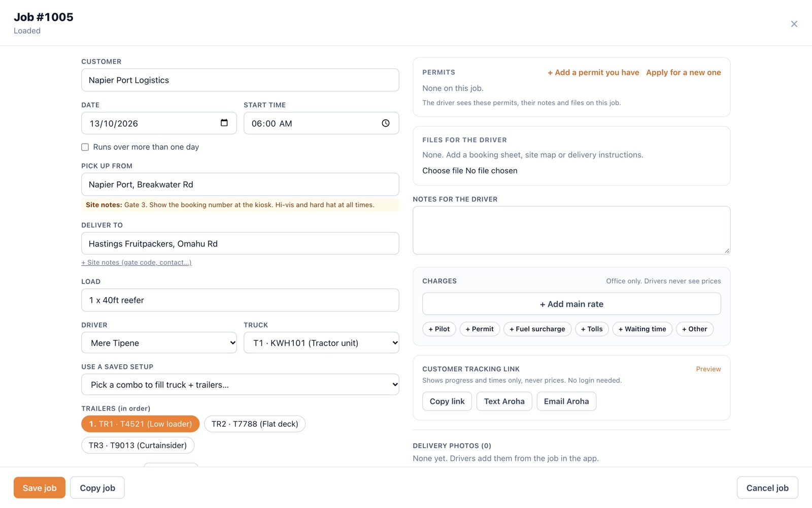Click the date field 13/10/2026
Viewport: 812px width, 508px height.
[159, 123]
